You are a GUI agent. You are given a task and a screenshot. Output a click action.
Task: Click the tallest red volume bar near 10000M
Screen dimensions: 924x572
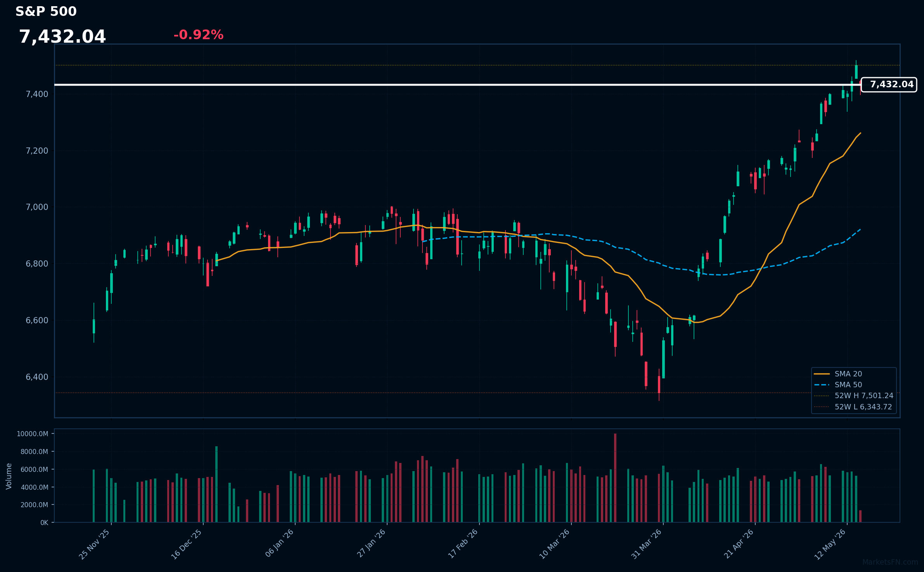pos(615,478)
